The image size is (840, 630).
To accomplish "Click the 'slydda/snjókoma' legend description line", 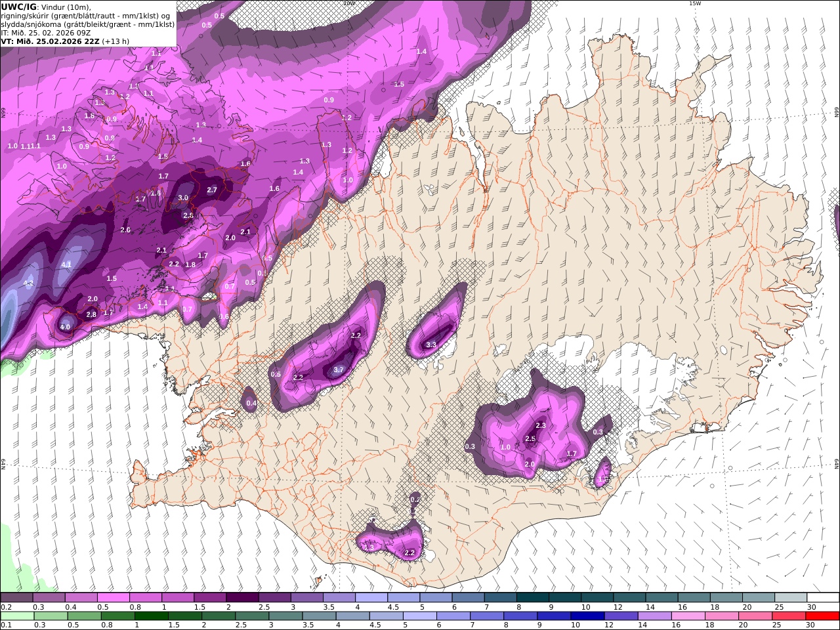I will point(87,24).
